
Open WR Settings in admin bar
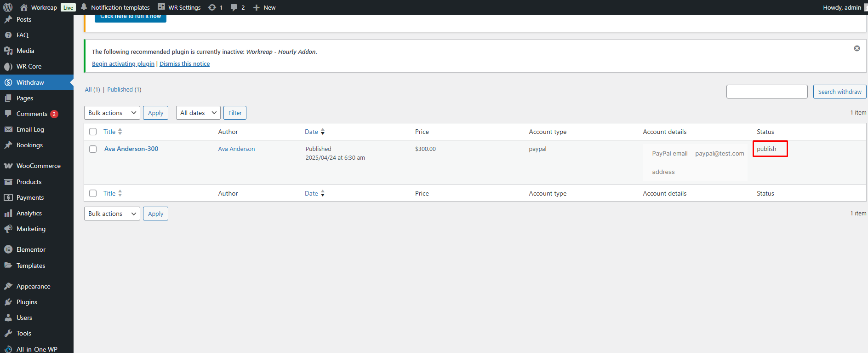coord(179,7)
